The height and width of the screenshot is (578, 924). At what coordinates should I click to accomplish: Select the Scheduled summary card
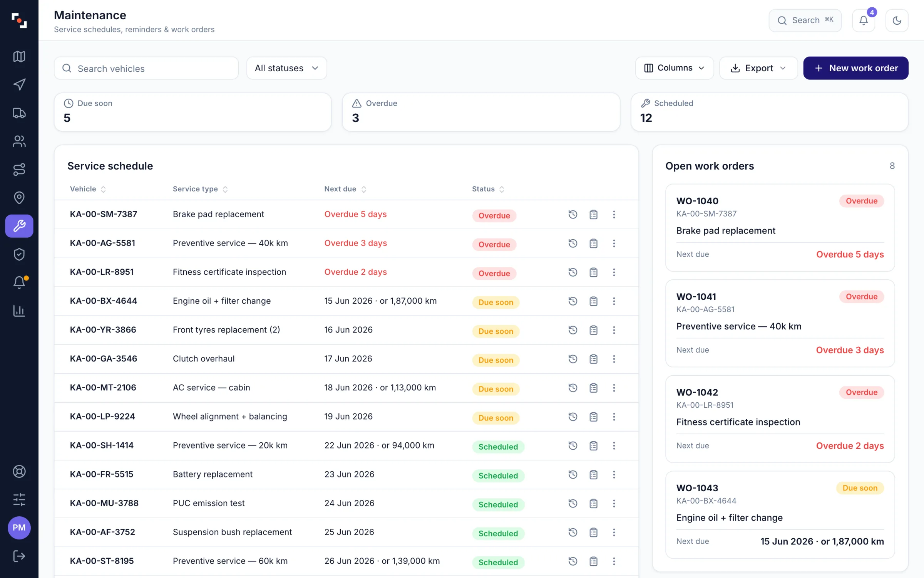(770, 112)
